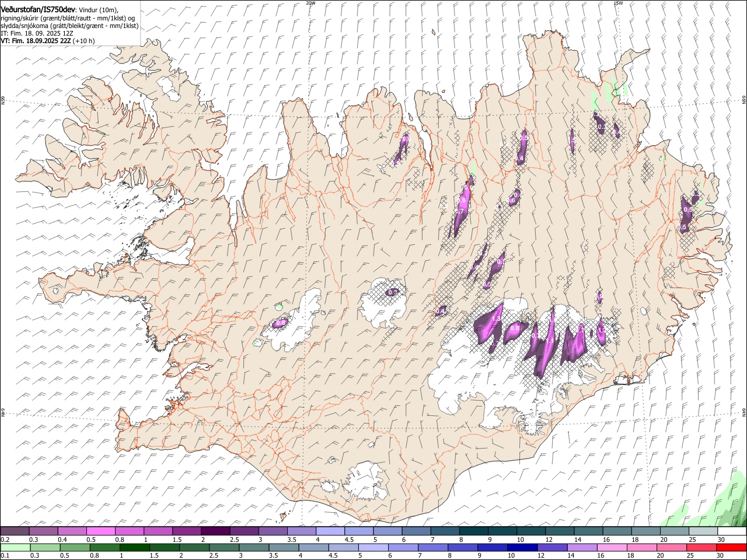This screenshot has height=560, width=747.
Task: Click the dusky purple swatch starting at 0.2
Action: pyautogui.click(x=15, y=531)
